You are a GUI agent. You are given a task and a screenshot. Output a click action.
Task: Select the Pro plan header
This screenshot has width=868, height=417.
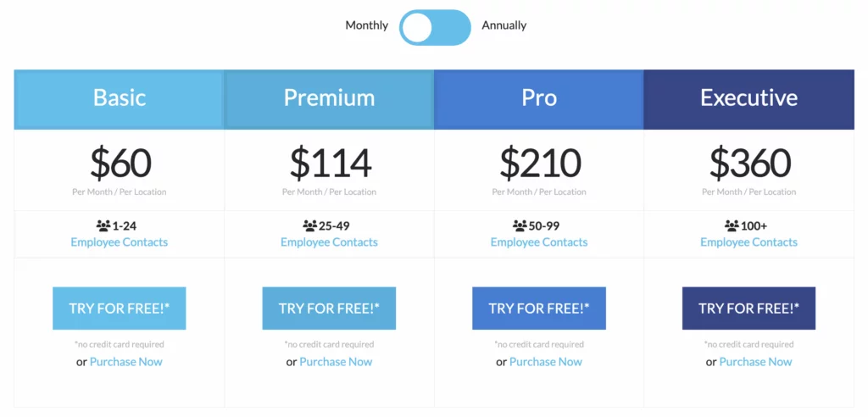point(539,98)
